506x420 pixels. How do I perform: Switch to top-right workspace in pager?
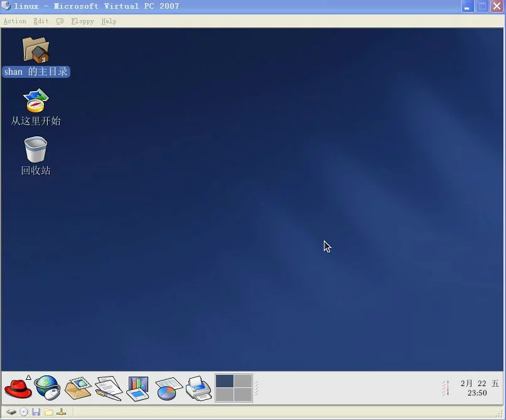243,381
